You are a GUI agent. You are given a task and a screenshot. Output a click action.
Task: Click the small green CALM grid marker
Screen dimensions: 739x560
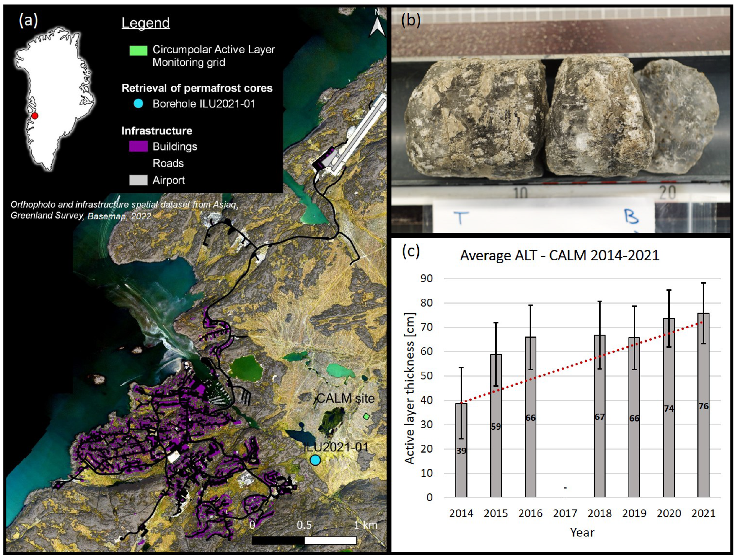(x=367, y=416)
